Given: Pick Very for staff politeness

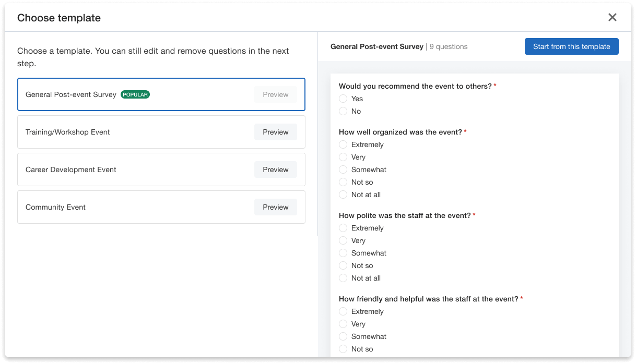Looking at the screenshot, I should [343, 240].
